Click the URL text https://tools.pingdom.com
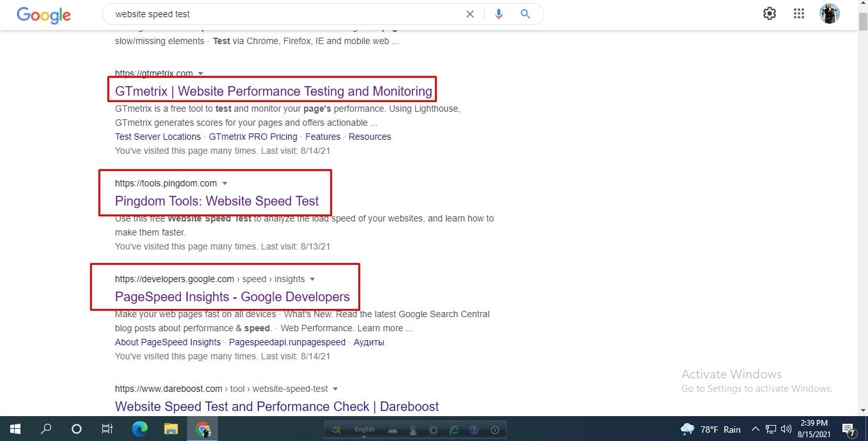The height and width of the screenshot is (441, 868). 166,184
